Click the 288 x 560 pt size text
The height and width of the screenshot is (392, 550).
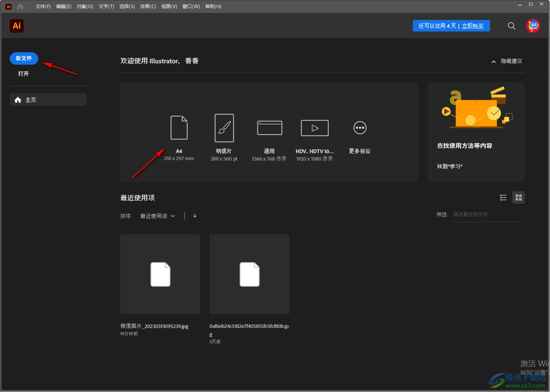point(224,159)
